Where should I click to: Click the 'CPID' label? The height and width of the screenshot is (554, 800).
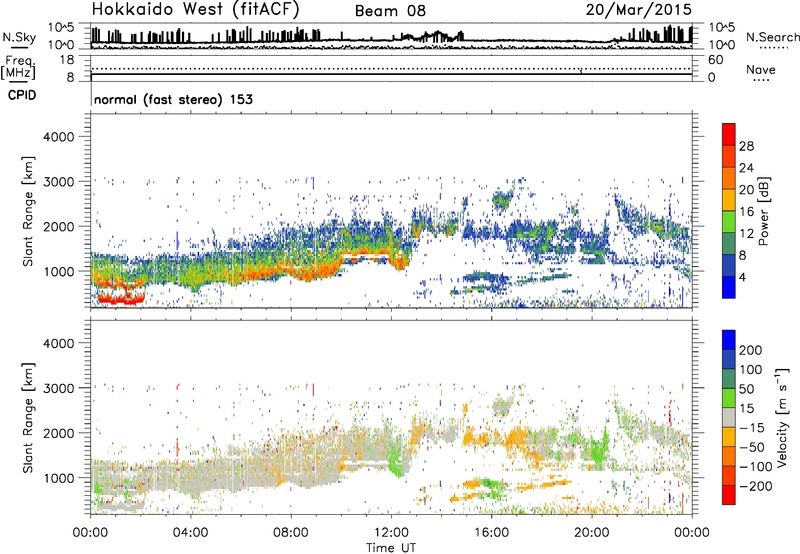[22, 95]
